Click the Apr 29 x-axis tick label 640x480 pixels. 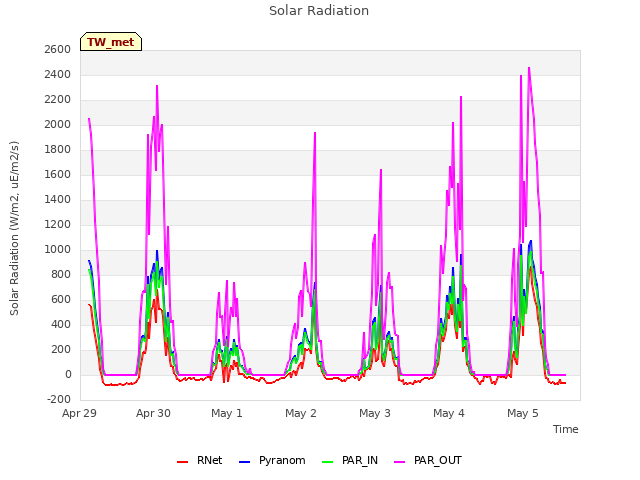(79, 413)
